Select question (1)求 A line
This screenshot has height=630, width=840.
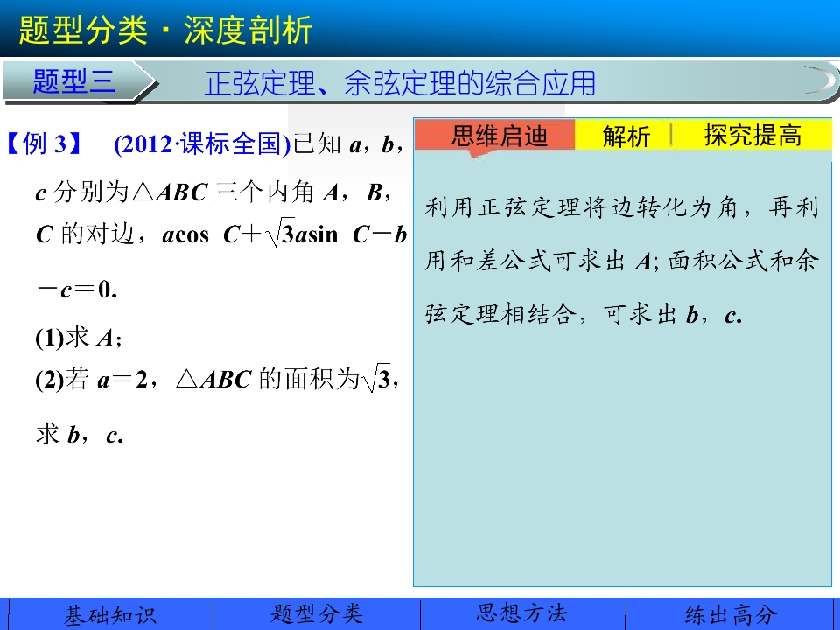(78, 338)
